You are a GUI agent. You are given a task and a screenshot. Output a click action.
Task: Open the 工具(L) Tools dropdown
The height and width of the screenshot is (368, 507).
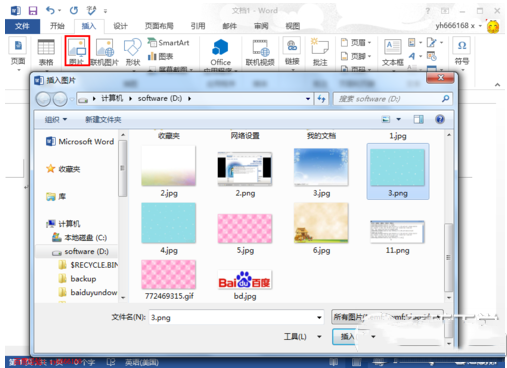[302, 337]
